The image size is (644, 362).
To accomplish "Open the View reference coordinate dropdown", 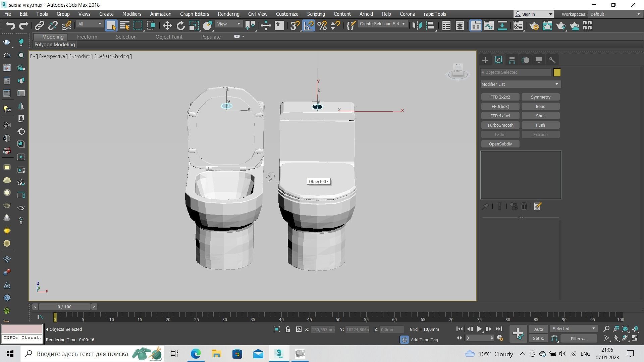I will tap(229, 24).
